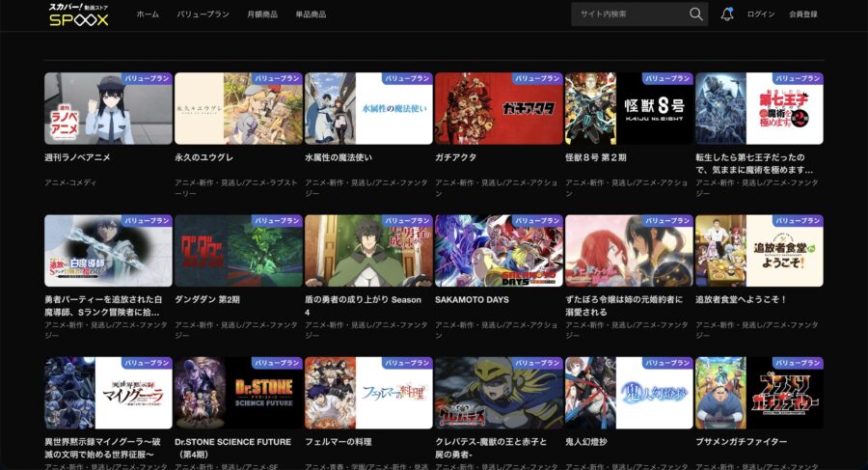Open notifications bell icon
Screen dimensions: 868x470
727,14
